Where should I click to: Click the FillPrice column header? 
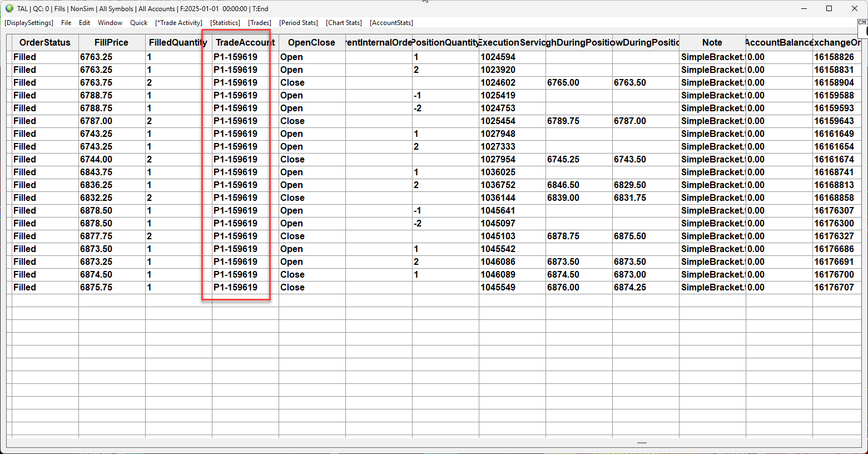coord(112,42)
